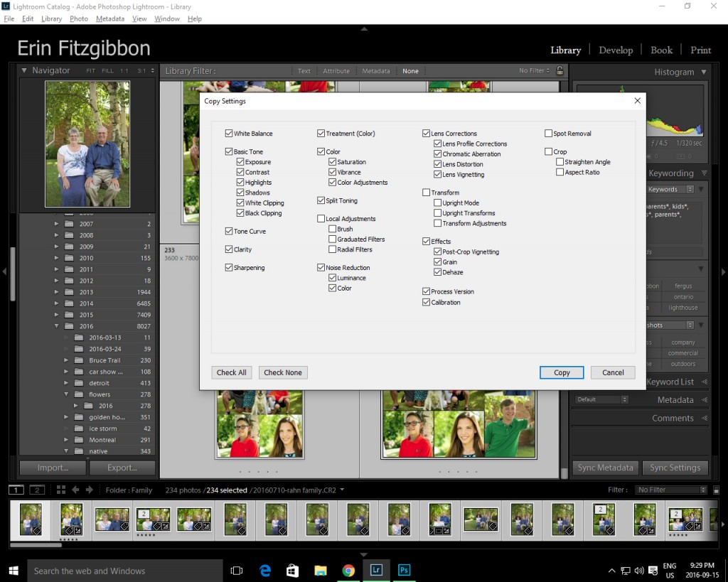
Task: Collapse the right panel with side arrow
Action: pyautogui.click(x=723, y=271)
